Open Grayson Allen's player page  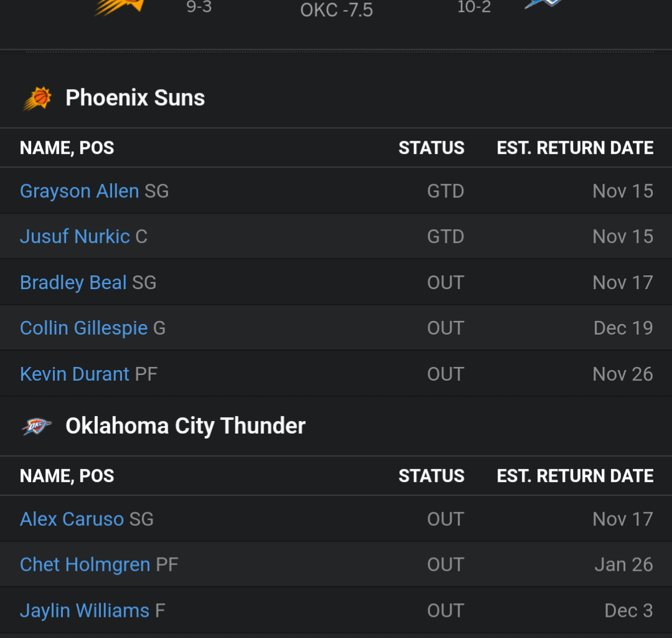tap(79, 191)
